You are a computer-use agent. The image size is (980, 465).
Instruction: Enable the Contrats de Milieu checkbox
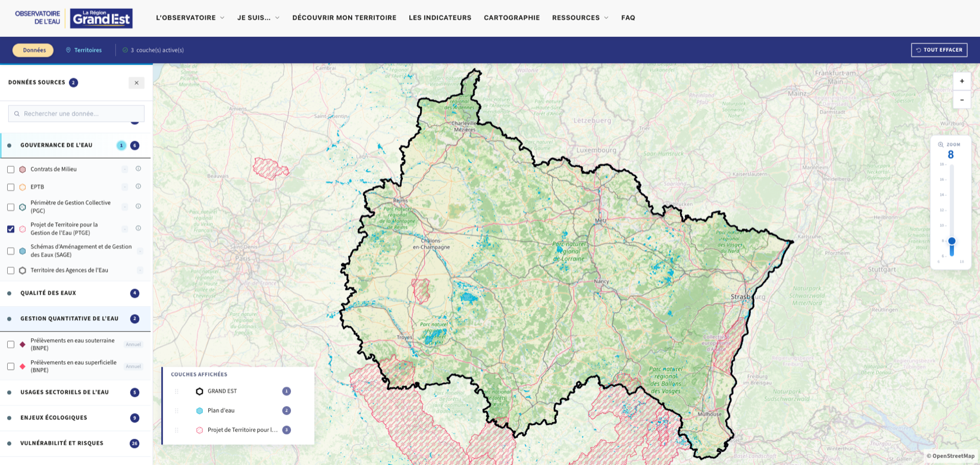click(x=11, y=170)
